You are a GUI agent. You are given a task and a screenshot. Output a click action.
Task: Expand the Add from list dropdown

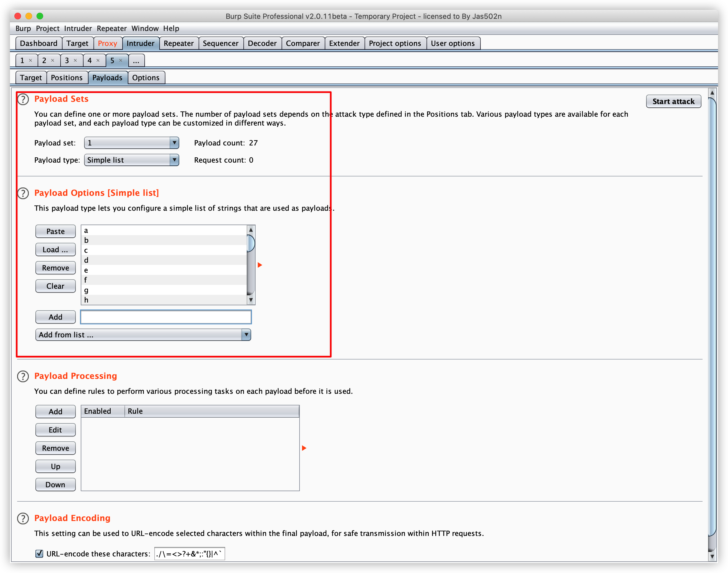click(246, 335)
